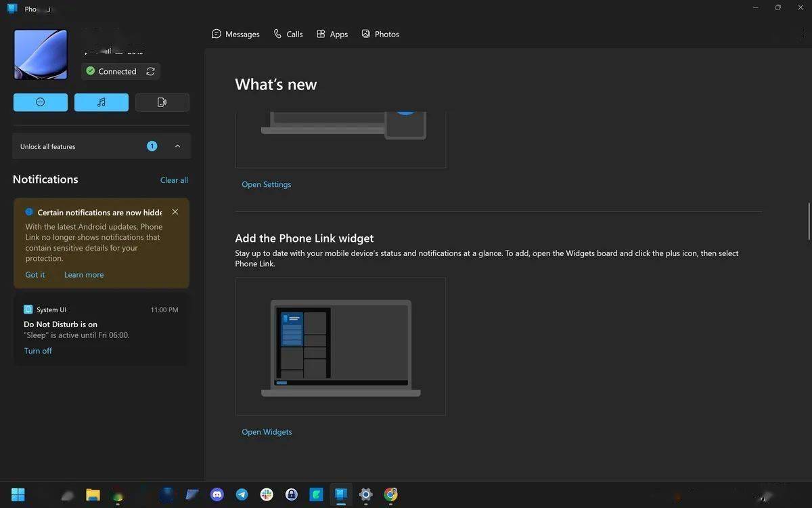Dismiss the hidden notifications banner
This screenshot has height=508, width=812.
click(175, 212)
